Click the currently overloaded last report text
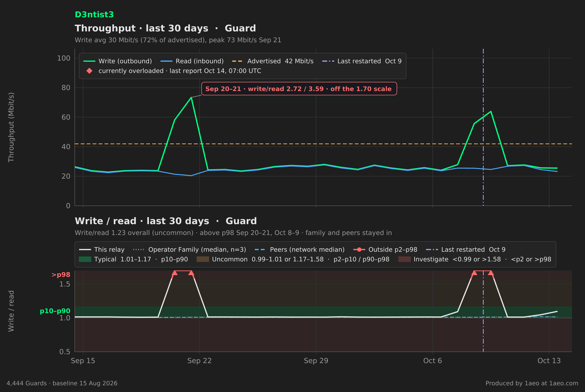585x392 pixels. tap(180, 71)
